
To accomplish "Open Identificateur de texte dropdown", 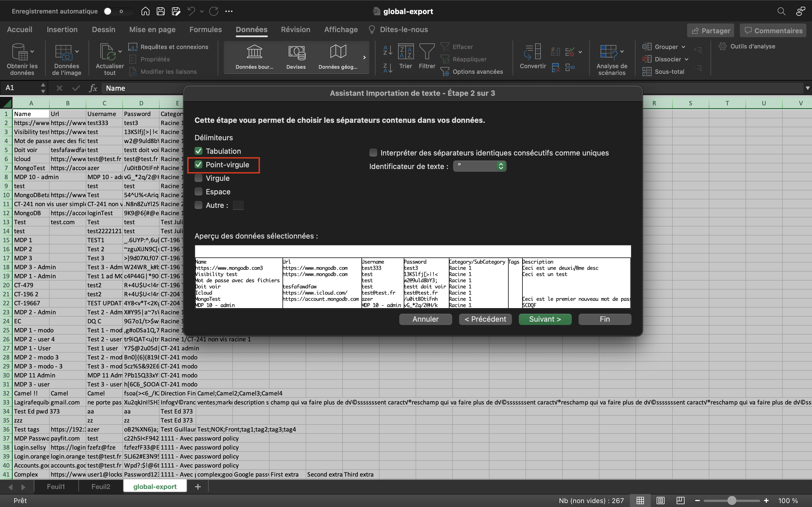I will click(x=480, y=166).
